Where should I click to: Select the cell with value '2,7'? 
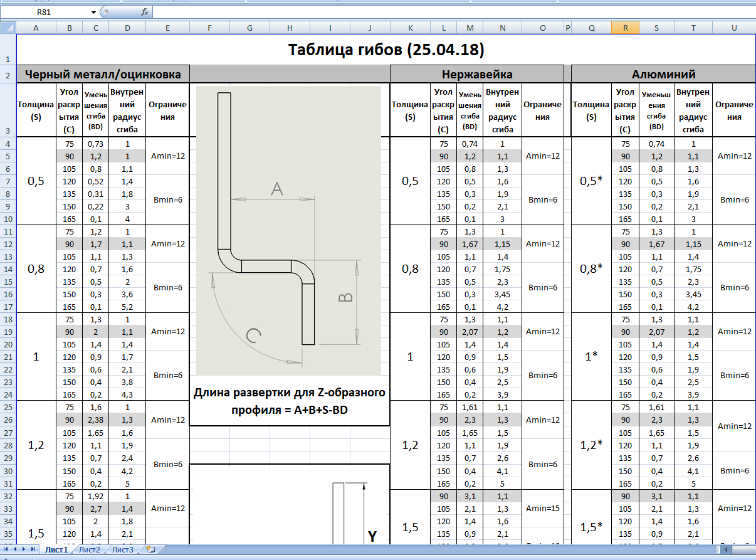click(x=95, y=509)
